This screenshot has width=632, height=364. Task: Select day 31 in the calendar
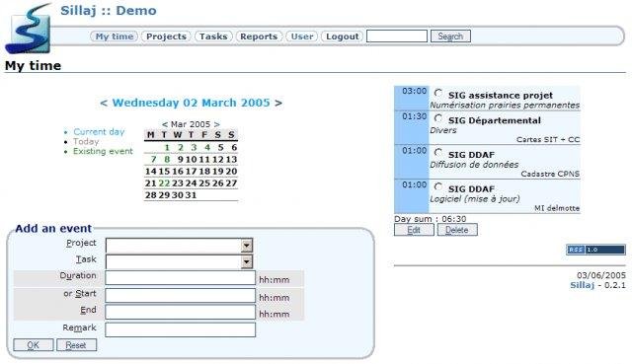[191, 195]
